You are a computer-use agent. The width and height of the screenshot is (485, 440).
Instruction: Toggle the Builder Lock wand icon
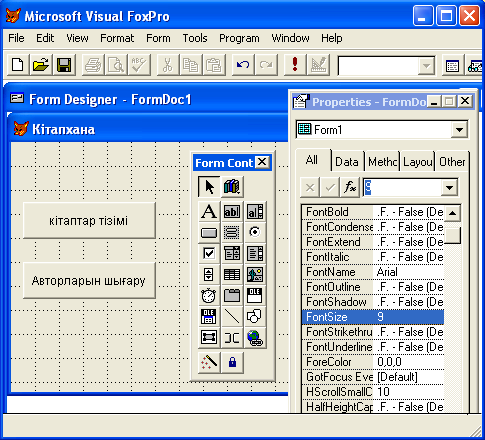pyautogui.click(x=209, y=362)
